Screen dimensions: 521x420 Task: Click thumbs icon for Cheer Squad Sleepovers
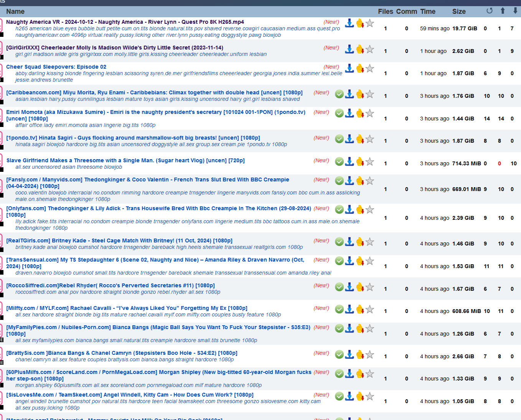360,68
